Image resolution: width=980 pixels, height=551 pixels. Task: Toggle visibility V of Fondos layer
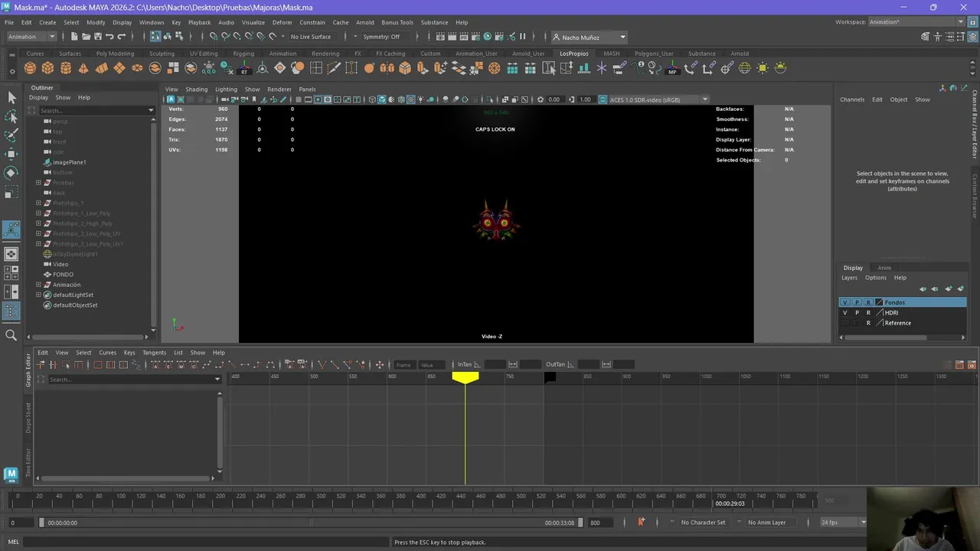pyautogui.click(x=845, y=302)
